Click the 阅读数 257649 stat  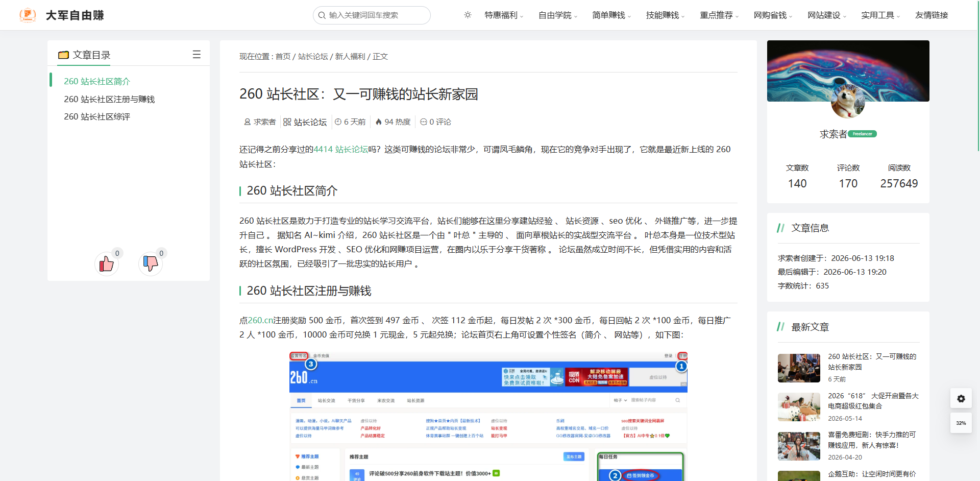click(899, 176)
